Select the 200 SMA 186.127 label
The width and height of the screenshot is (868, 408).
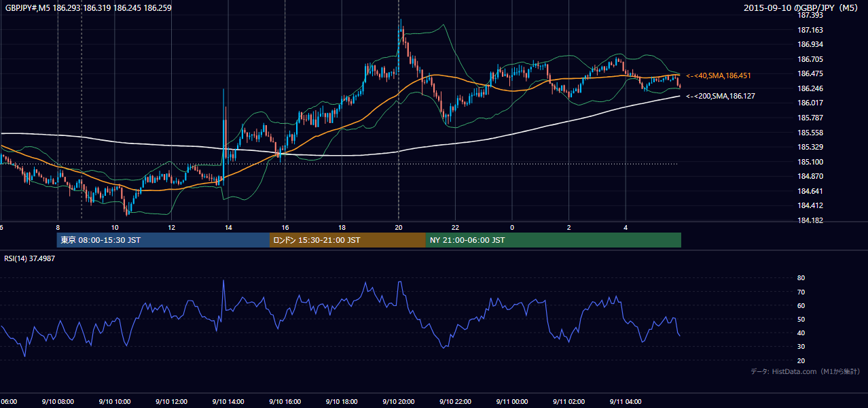(721, 97)
